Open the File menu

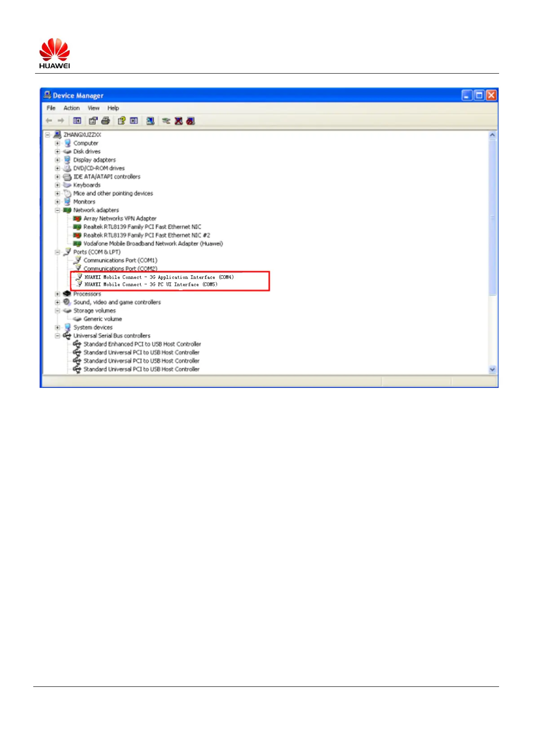coord(51,108)
